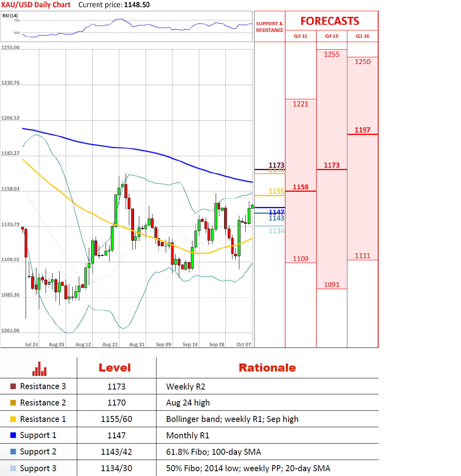Click the RSI 30% threshold label
This screenshot has width=461, height=476.
[x=17, y=33]
